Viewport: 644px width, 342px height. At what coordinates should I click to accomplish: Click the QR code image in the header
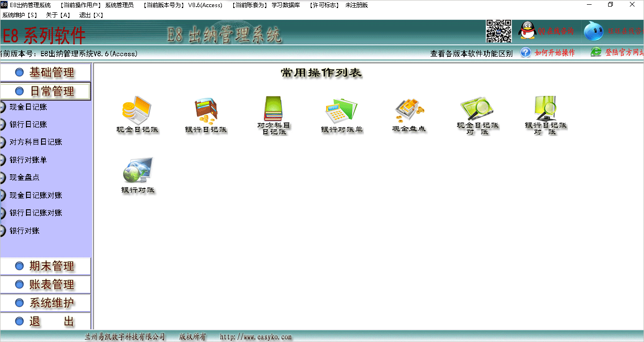click(x=499, y=32)
